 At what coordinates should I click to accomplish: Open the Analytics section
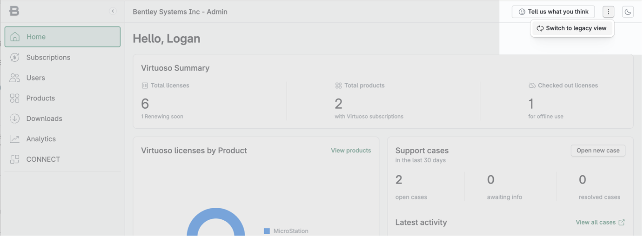click(63, 139)
